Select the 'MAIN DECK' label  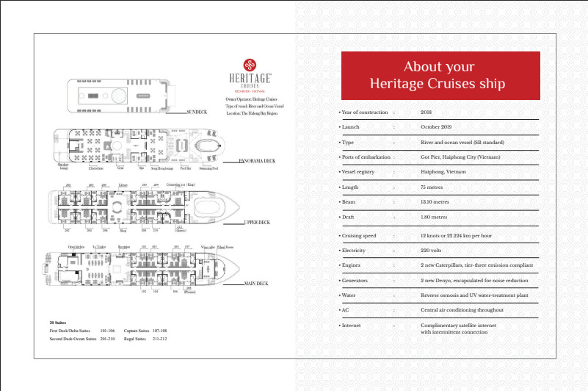coord(256,284)
